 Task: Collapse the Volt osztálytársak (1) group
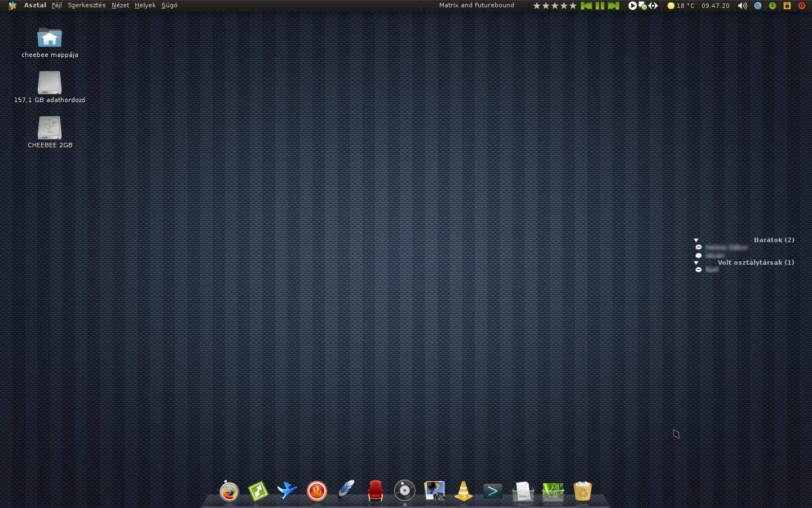click(696, 262)
